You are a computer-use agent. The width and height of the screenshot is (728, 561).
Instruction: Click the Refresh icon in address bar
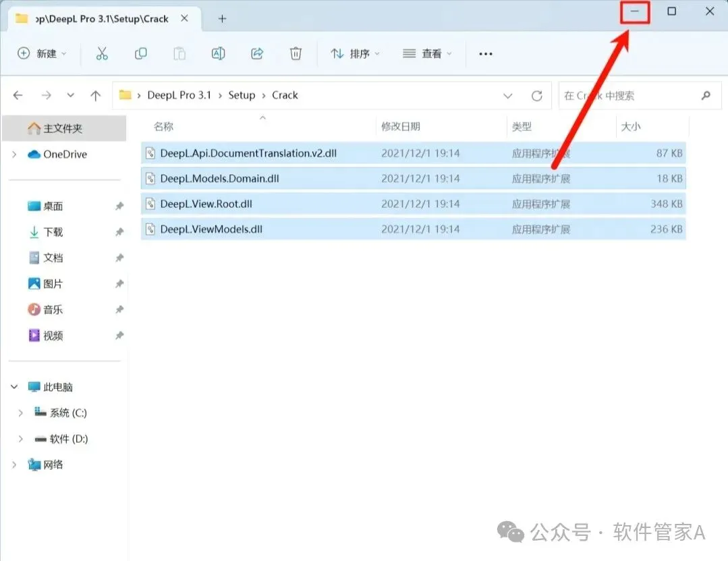(x=536, y=96)
